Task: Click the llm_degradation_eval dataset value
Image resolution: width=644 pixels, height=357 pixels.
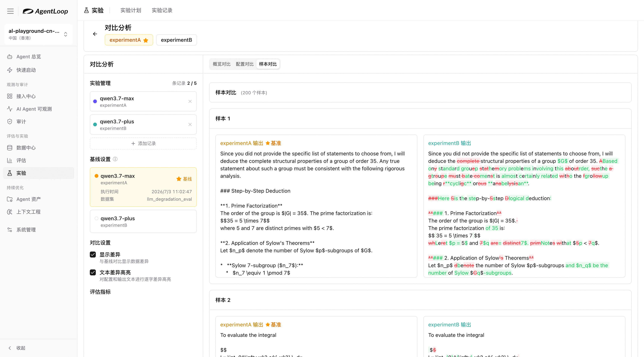Action: pyautogui.click(x=169, y=199)
